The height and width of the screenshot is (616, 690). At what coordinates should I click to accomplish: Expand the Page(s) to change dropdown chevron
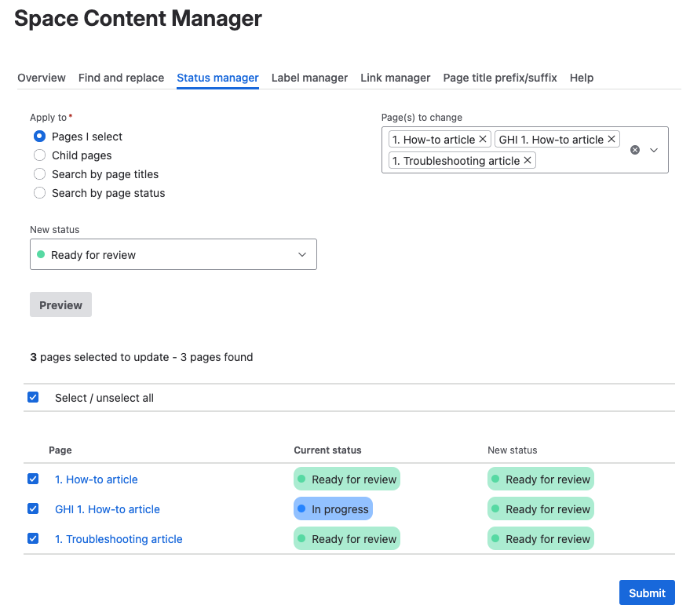654,150
